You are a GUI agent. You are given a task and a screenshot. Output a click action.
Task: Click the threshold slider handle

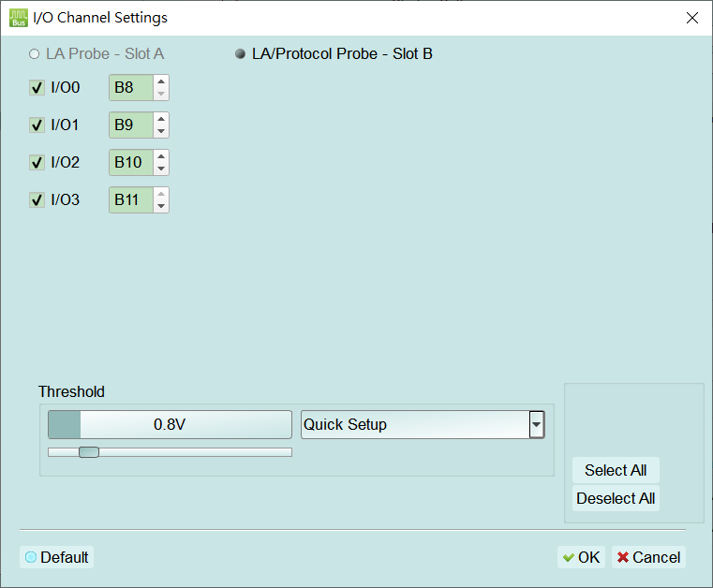[89, 452]
